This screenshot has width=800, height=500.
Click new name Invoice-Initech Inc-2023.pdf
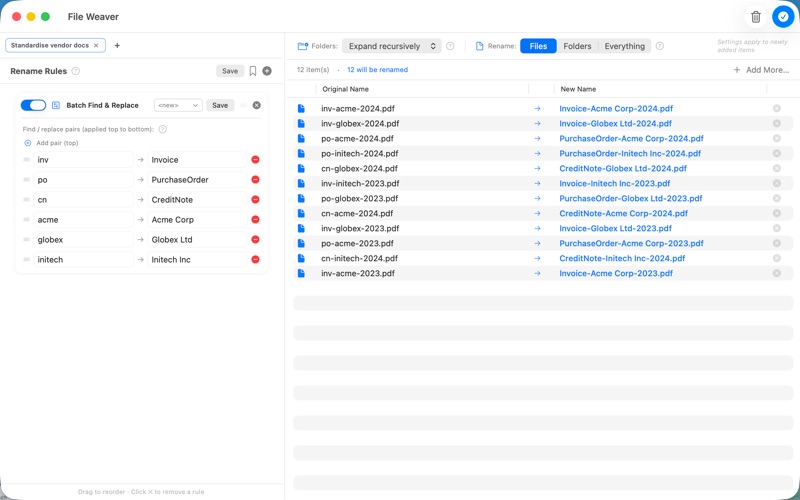[614, 183]
